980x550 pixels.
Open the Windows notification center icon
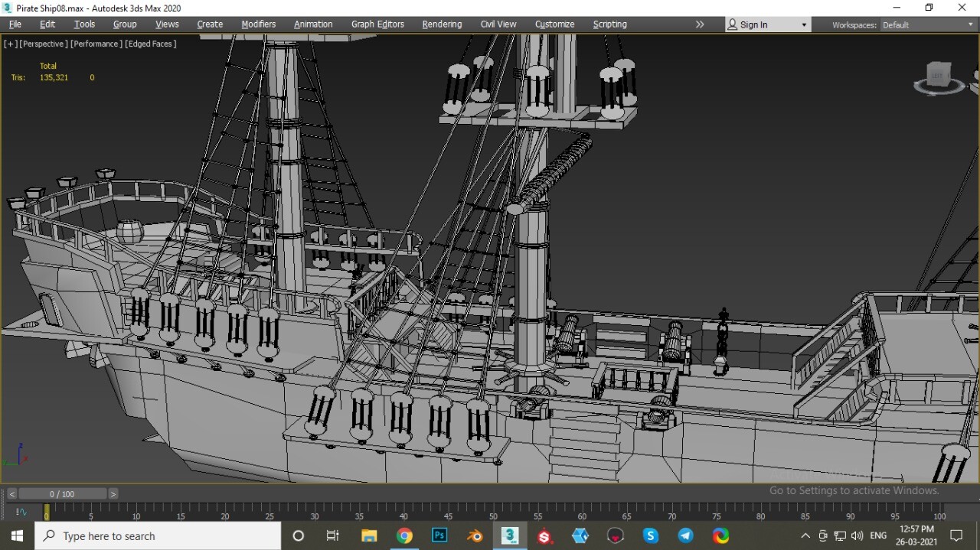pyautogui.click(x=956, y=536)
